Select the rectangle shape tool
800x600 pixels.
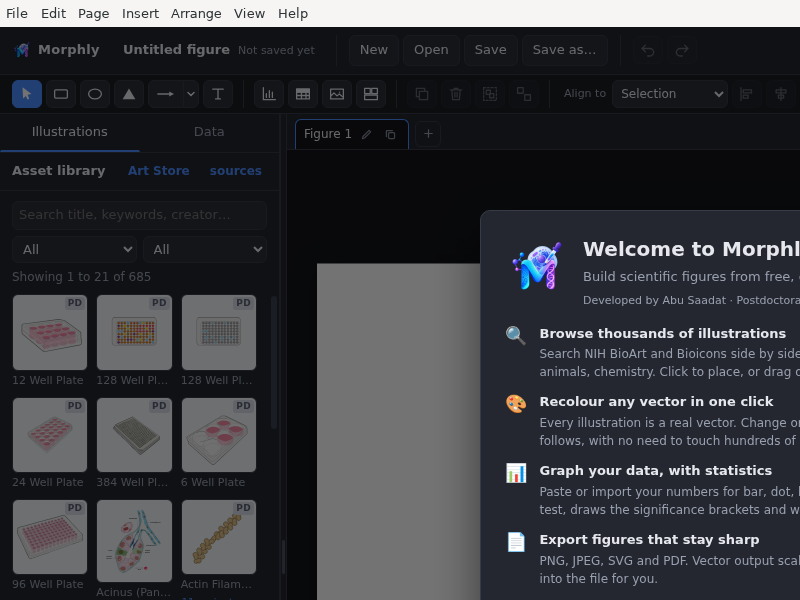pyautogui.click(x=61, y=94)
